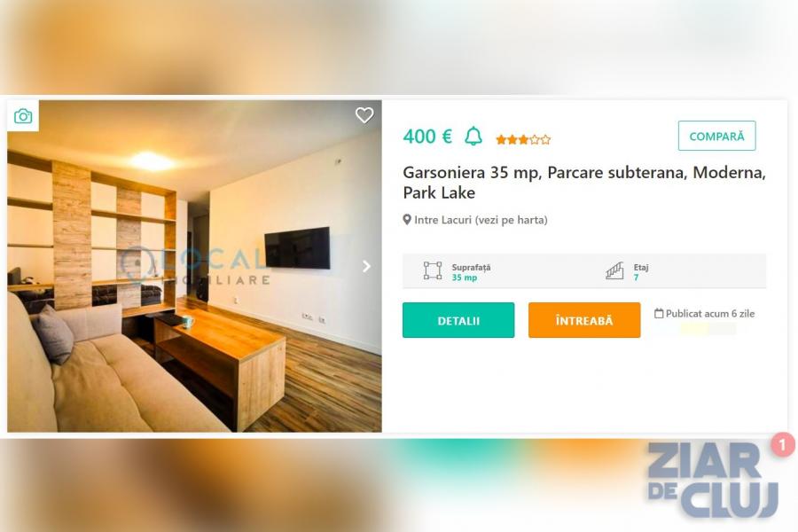Click the Etaj stairs icon

tap(614, 270)
